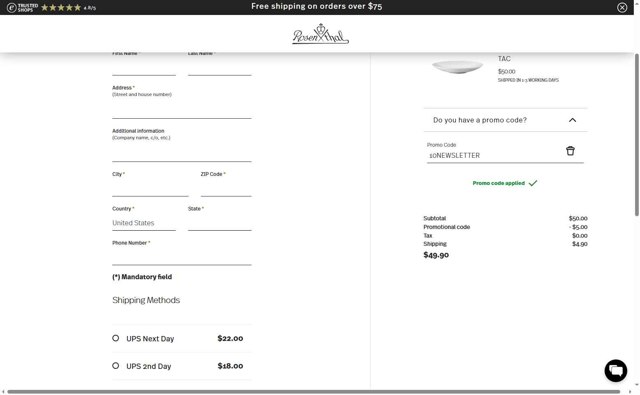Close the free shipping banner

pos(622,7)
